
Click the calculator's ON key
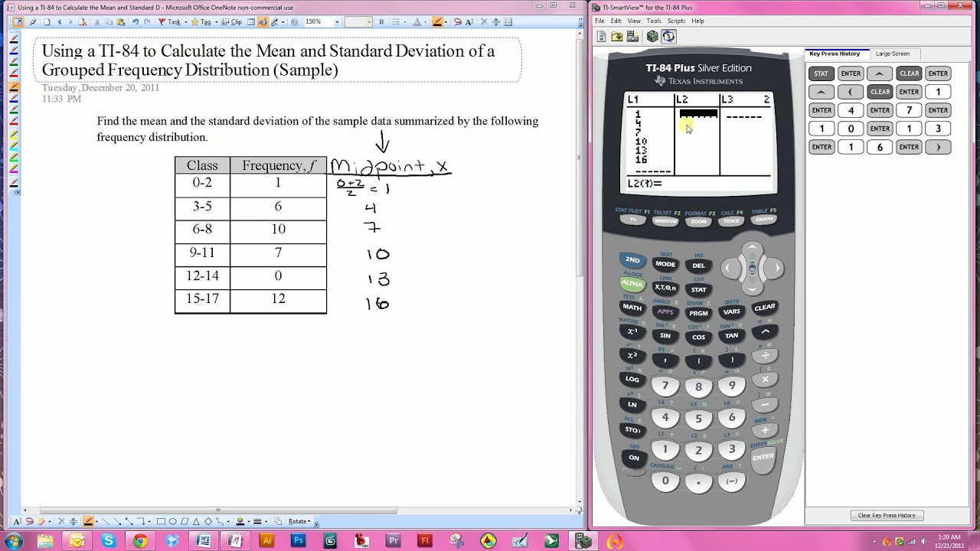point(633,458)
